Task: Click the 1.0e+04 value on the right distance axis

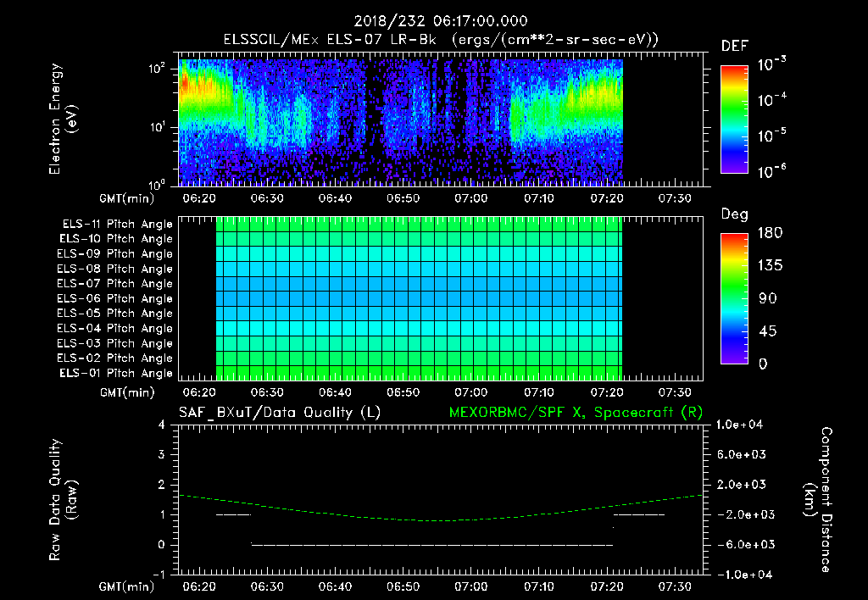Action: [x=742, y=424]
